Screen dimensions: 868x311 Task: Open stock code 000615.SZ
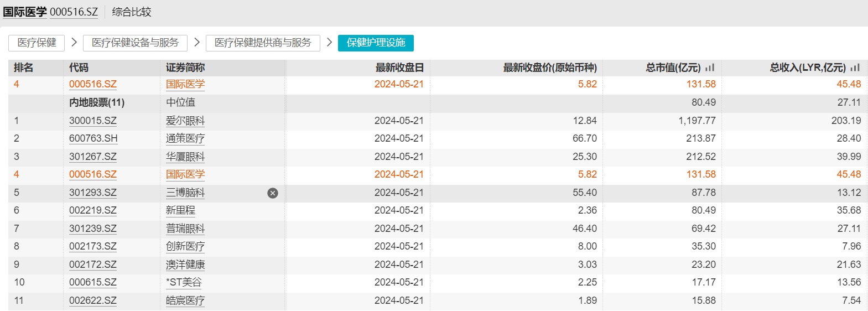coord(93,282)
